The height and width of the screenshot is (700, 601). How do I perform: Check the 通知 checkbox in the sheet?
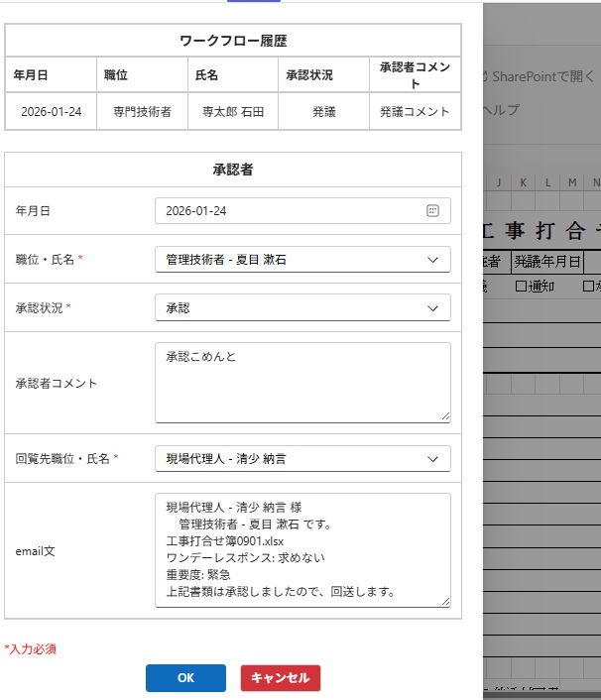(522, 286)
